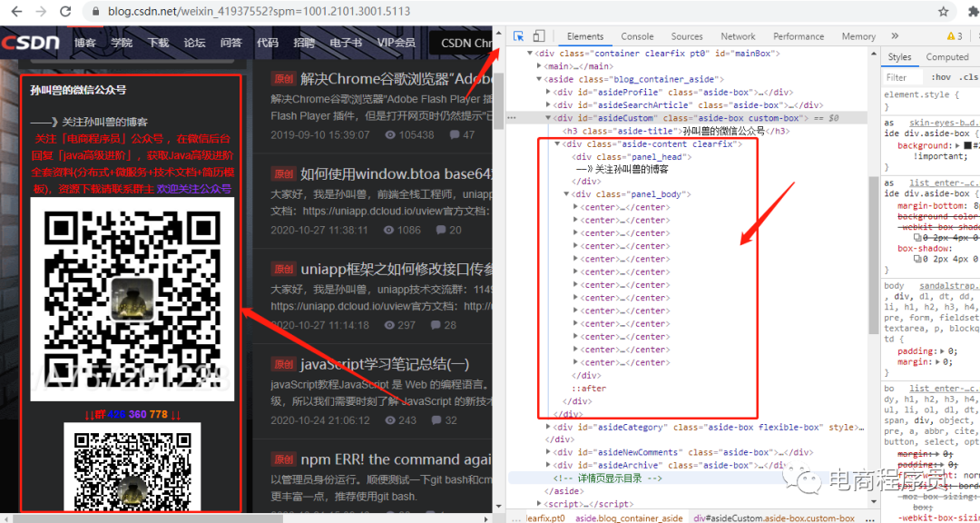Bookmark page with star icon
980x523 pixels.
(x=943, y=11)
